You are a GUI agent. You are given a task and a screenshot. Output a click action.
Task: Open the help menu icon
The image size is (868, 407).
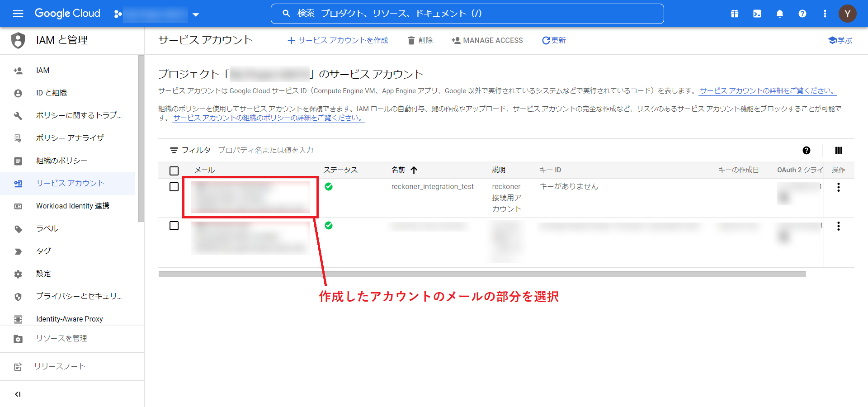pyautogui.click(x=802, y=14)
